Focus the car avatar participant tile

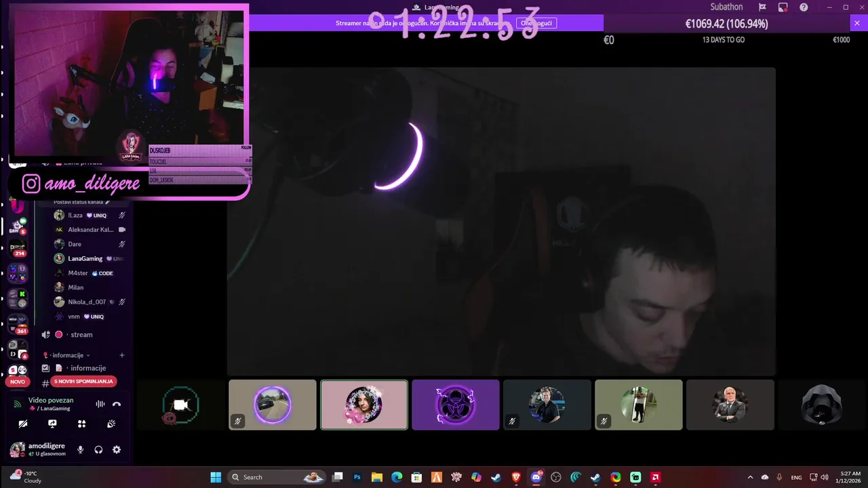tap(273, 405)
